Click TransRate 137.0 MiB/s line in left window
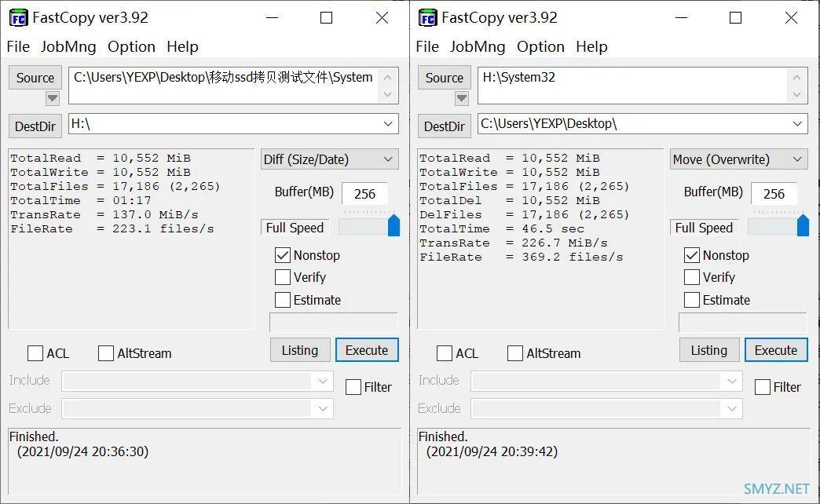Image resolution: width=820 pixels, height=504 pixels. click(104, 214)
